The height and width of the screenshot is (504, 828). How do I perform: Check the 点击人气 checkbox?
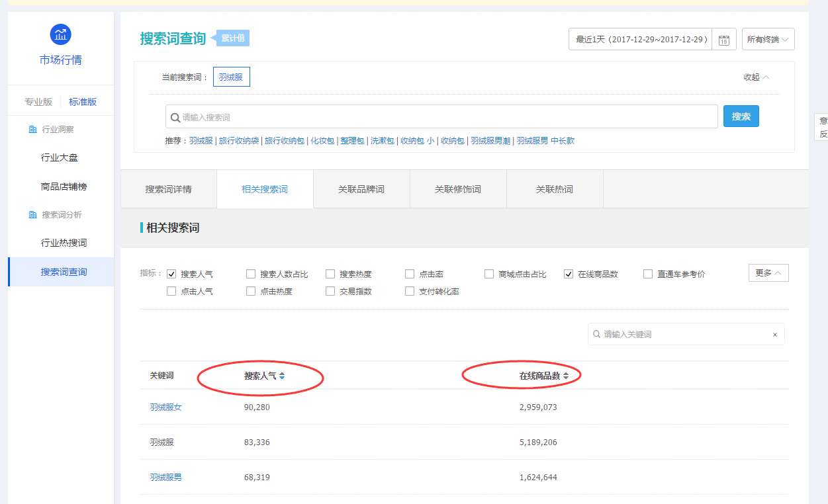tap(171, 291)
